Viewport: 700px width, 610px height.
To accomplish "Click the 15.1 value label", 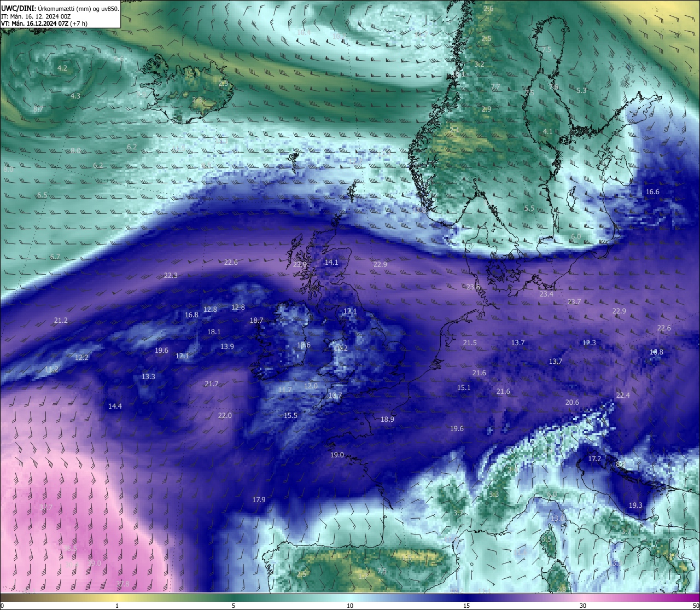I will click(x=464, y=387).
